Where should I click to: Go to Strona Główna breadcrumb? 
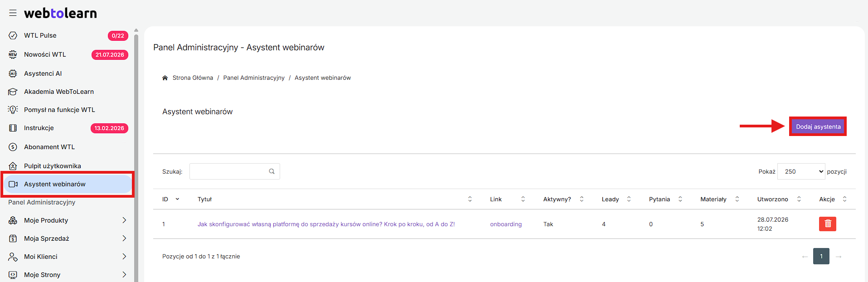[193, 78]
